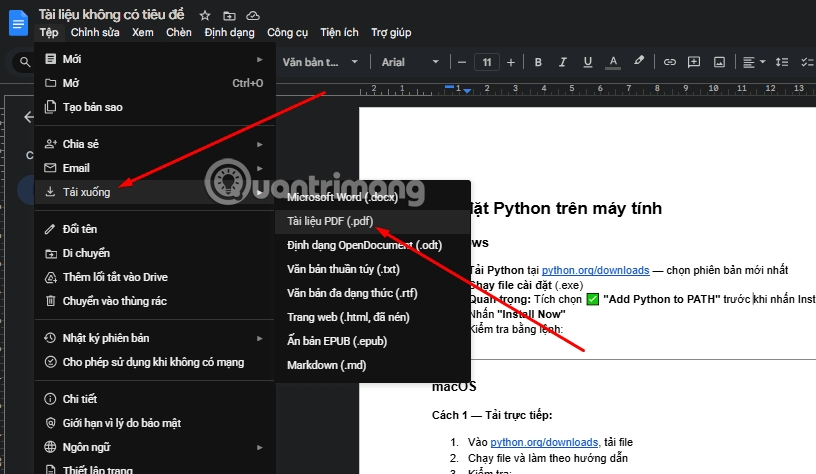The image size is (816, 474).
Task: Click the insert link icon
Action: [670, 62]
